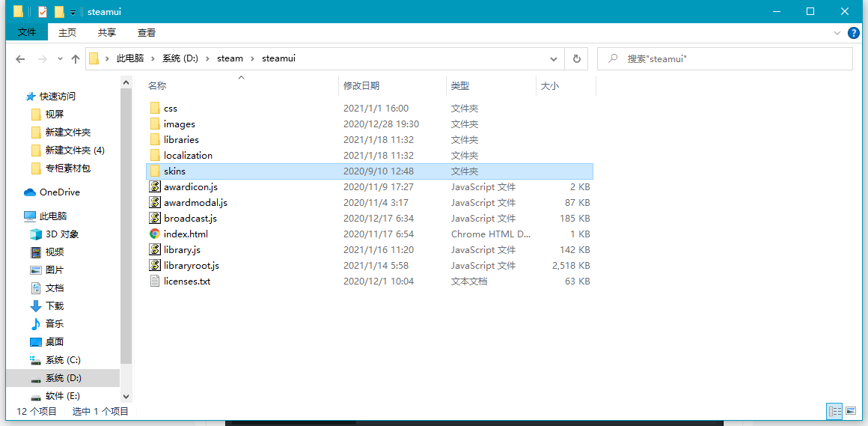Click the licenses.txt text file icon
This screenshot has width=868, height=426.
coord(155,282)
